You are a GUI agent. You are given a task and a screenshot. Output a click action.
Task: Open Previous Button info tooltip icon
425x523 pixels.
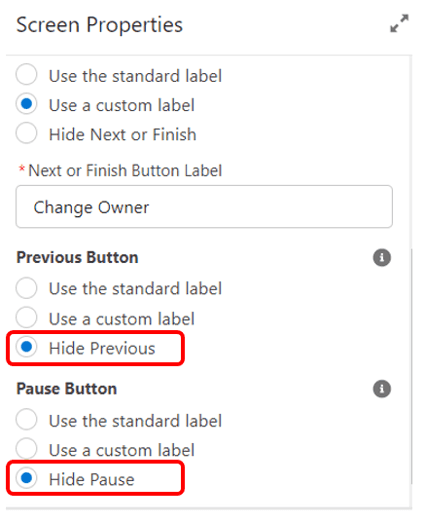(382, 257)
